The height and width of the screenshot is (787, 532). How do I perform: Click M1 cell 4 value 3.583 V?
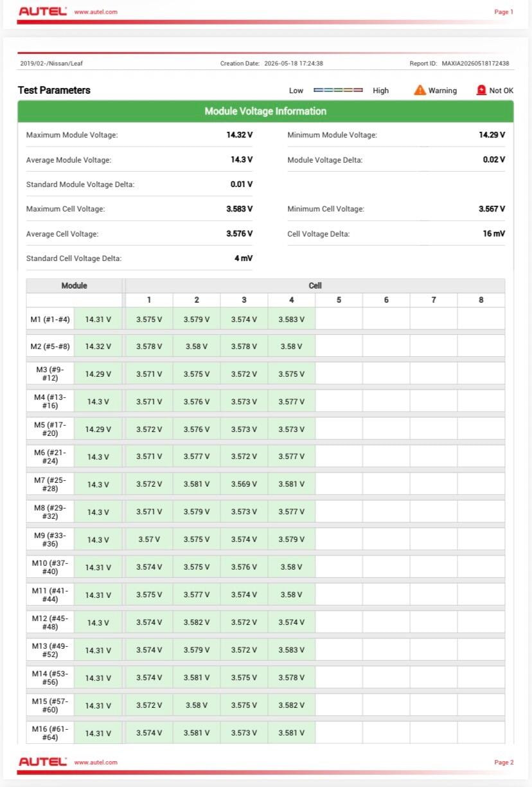point(292,319)
